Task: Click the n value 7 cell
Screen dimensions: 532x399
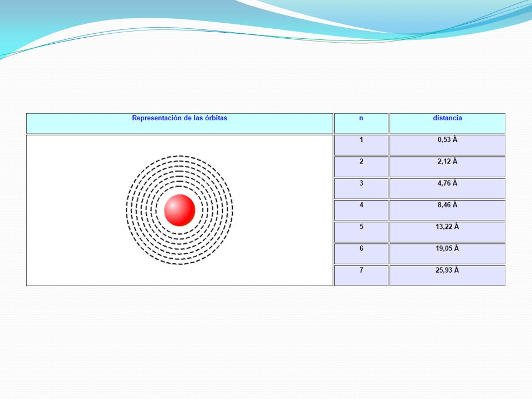Action: [361, 275]
